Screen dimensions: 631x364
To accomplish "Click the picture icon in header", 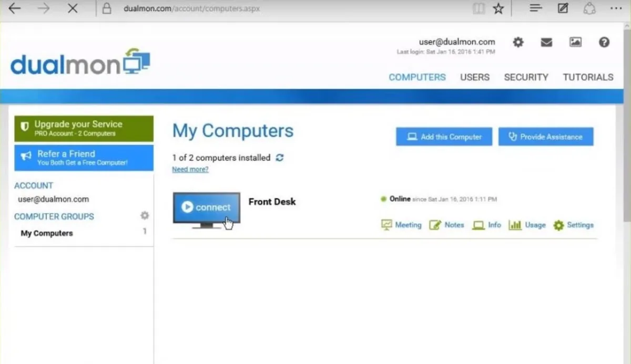I will click(575, 42).
